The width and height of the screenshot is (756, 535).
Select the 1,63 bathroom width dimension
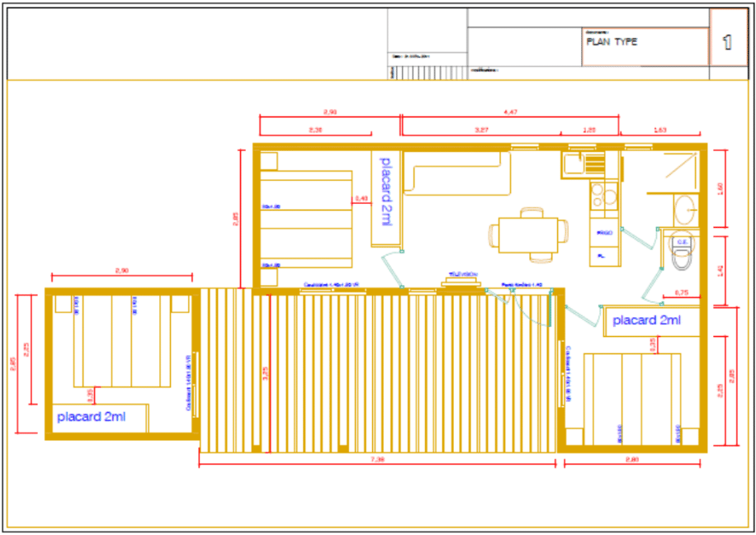pyautogui.click(x=660, y=130)
